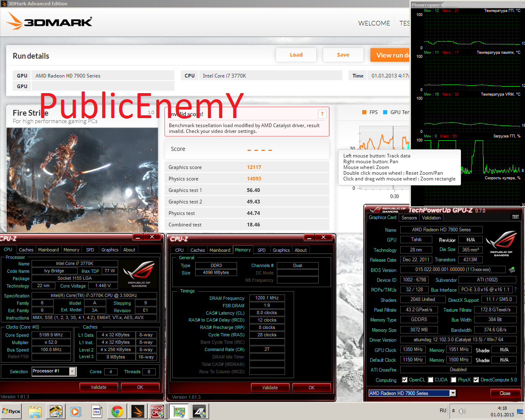Open SPD tab in right CPU-Z window
Viewport: 525px width, 420px height.
[x=262, y=250]
